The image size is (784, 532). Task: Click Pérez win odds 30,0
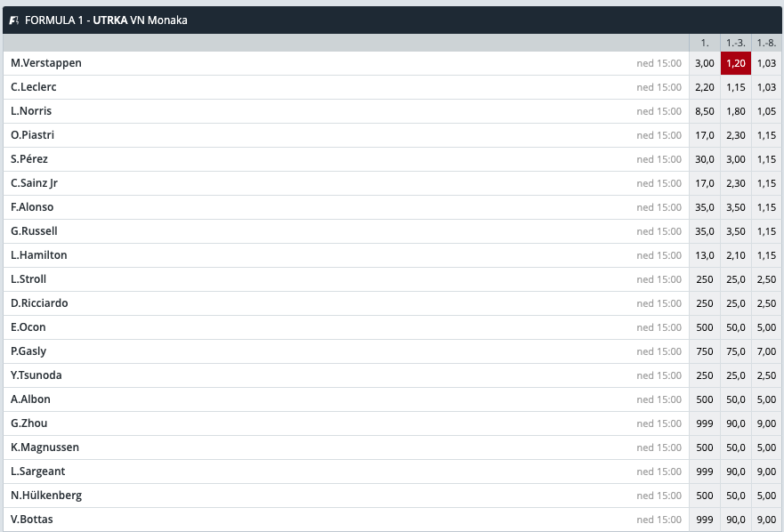[x=704, y=159]
